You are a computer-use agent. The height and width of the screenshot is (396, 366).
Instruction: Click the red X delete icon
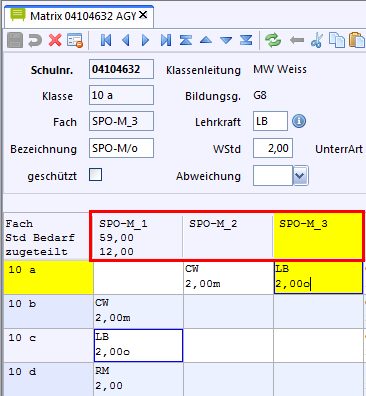55,40
